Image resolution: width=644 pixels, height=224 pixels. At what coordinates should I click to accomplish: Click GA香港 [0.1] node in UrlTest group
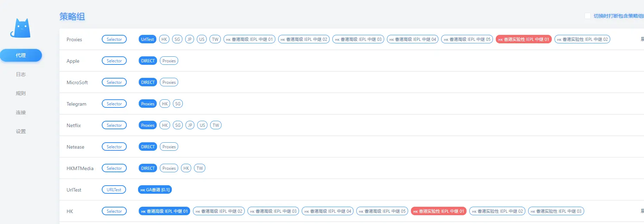[x=155, y=190]
